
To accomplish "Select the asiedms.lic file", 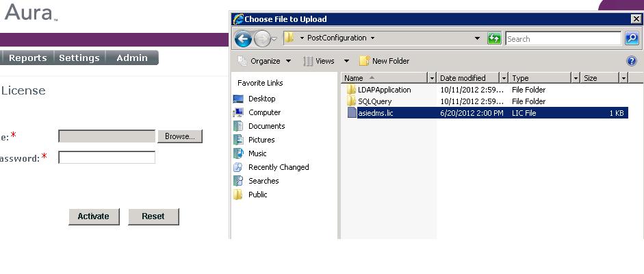I will coord(375,113).
